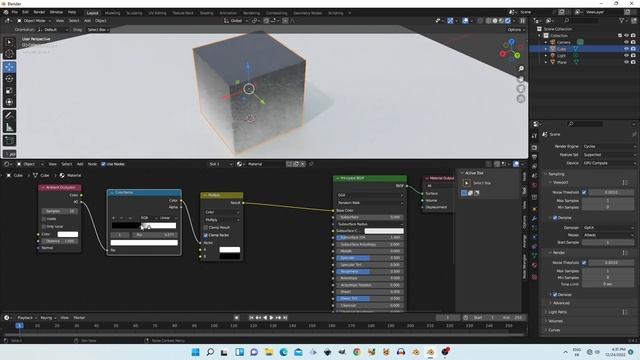Toggle Render Noise Threshold checkbox
Viewport: 640px width, 360px height.
click(584, 263)
